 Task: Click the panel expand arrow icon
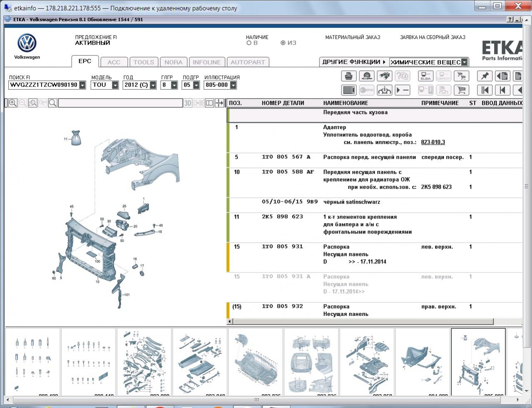click(x=219, y=103)
